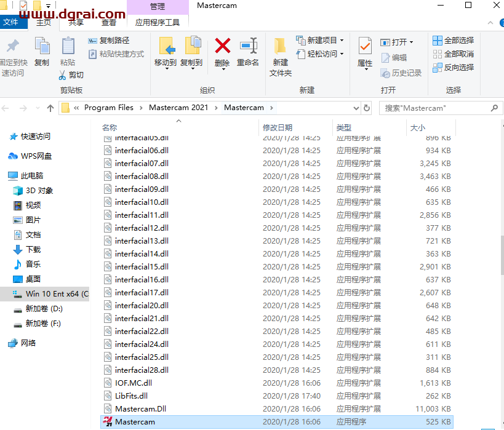
Task: Click the Paste (粘贴) clipboard icon
Action: point(68,47)
